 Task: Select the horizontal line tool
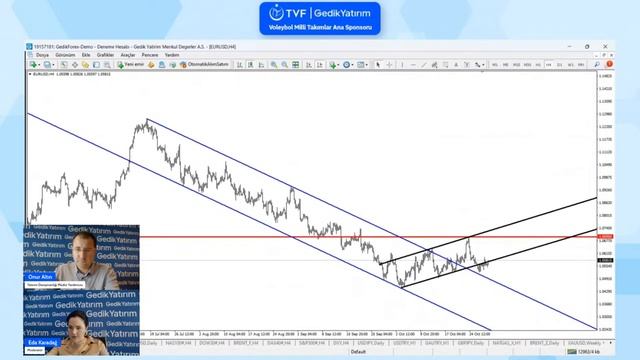coord(413,64)
